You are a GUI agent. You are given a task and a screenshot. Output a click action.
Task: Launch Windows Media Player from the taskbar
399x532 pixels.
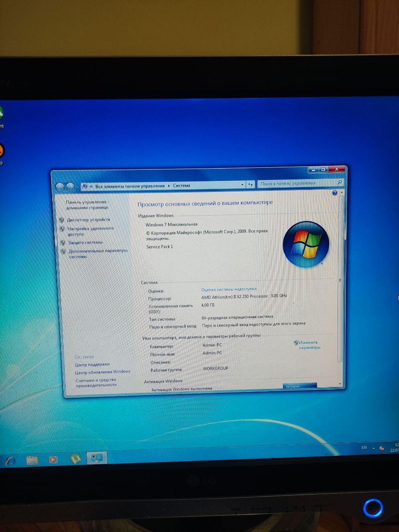click(x=53, y=459)
